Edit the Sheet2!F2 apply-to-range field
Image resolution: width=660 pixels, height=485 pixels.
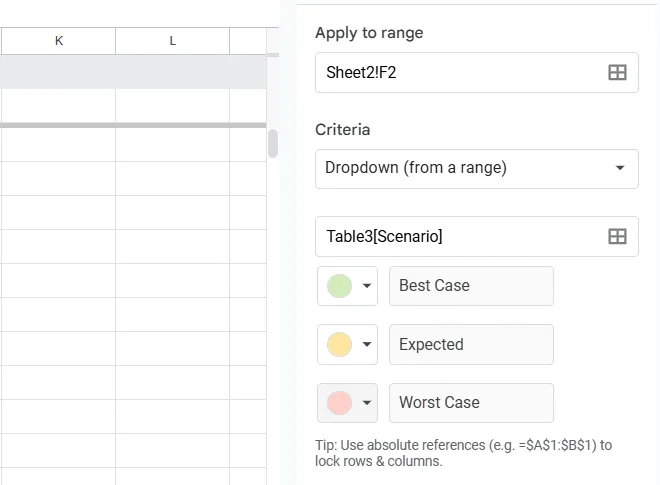click(476, 72)
